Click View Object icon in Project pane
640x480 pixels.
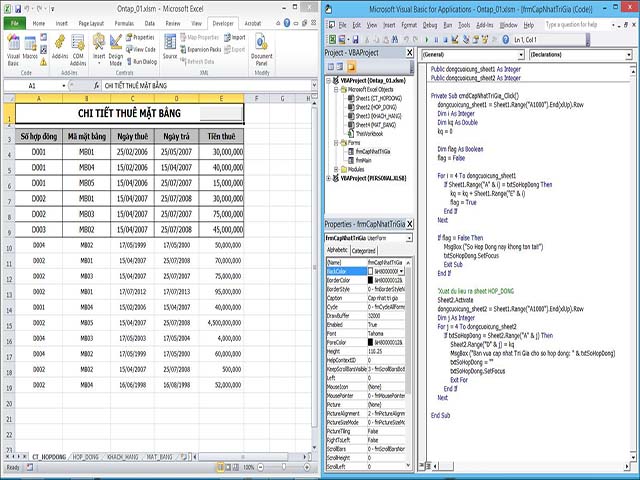click(340, 67)
